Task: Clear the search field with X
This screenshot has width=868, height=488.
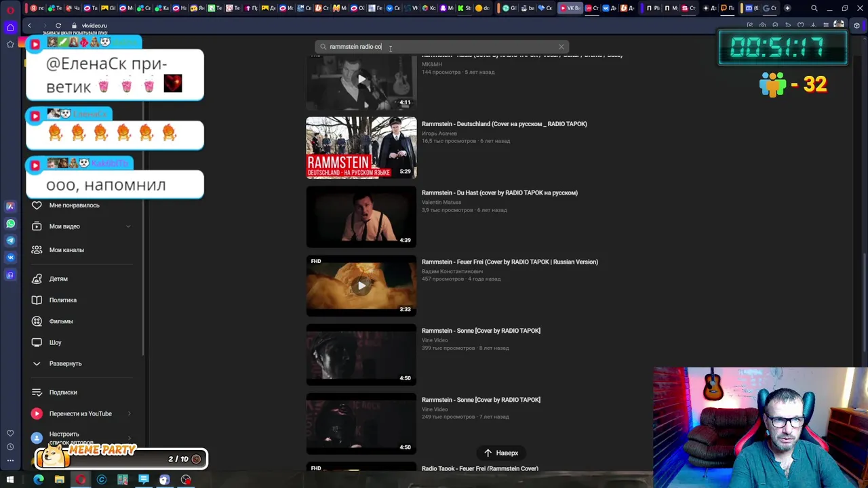Action: (561, 47)
